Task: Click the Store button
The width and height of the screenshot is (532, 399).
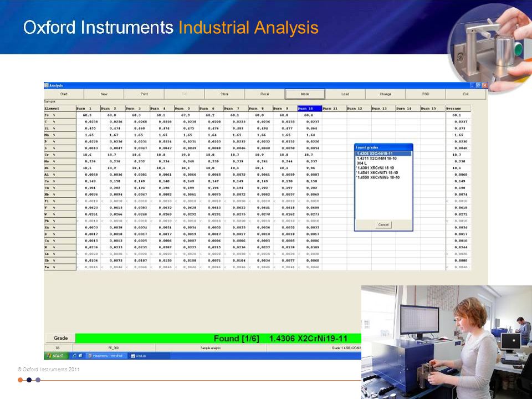Action: tap(224, 94)
